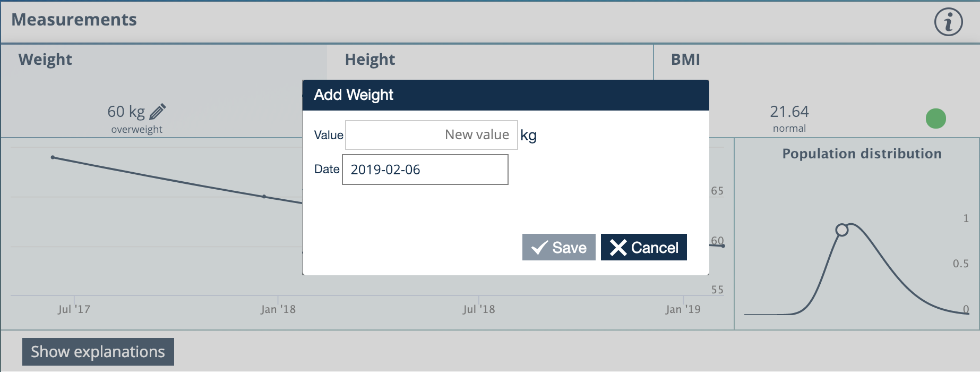980x372 pixels.
Task: Open the information icon in Measurements header
Action: tap(950, 22)
